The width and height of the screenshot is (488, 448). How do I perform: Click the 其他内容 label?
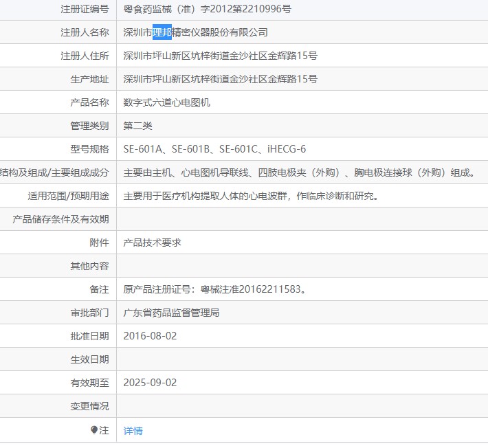click(x=89, y=266)
